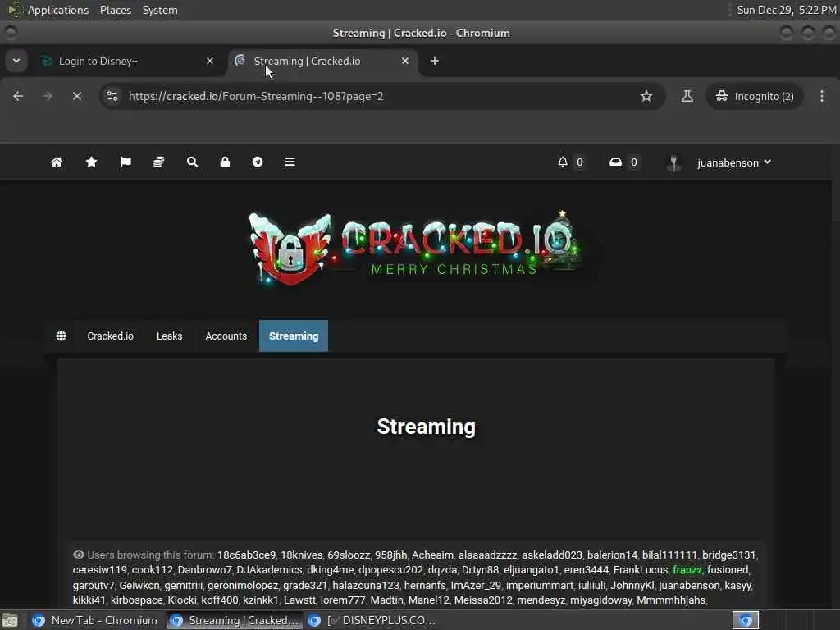Click the flag icon in forum navbar
The height and width of the screenshot is (630, 840).
tap(126, 162)
